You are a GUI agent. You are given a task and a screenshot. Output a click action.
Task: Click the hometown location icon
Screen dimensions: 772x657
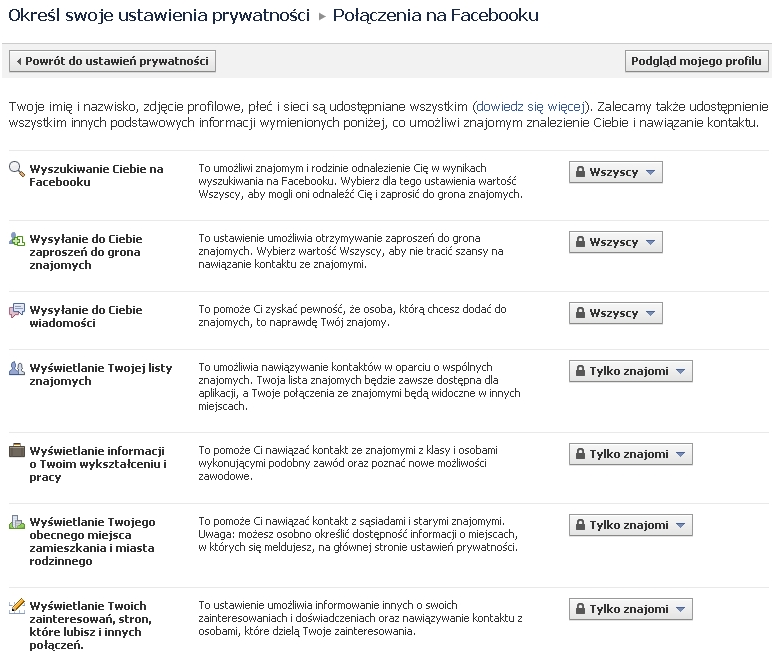click(17, 522)
